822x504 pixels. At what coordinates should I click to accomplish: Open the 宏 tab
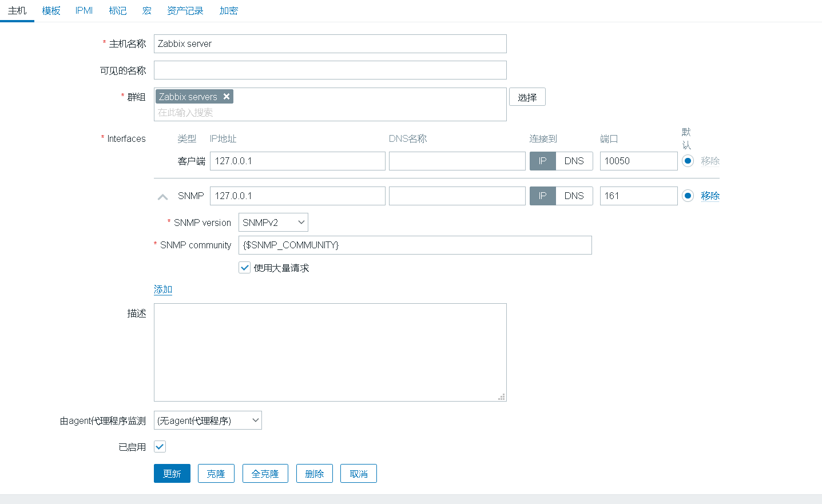tap(147, 11)
